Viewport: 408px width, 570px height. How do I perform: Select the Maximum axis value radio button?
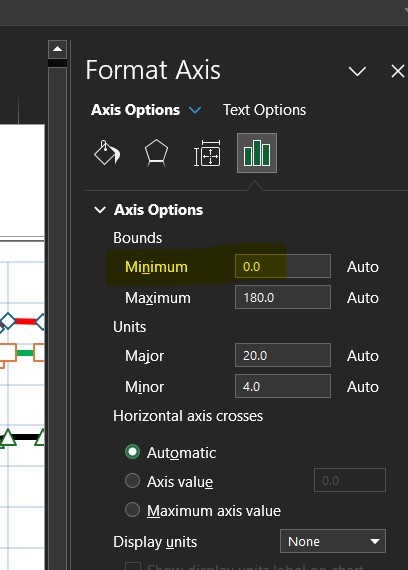coord(132,510)
